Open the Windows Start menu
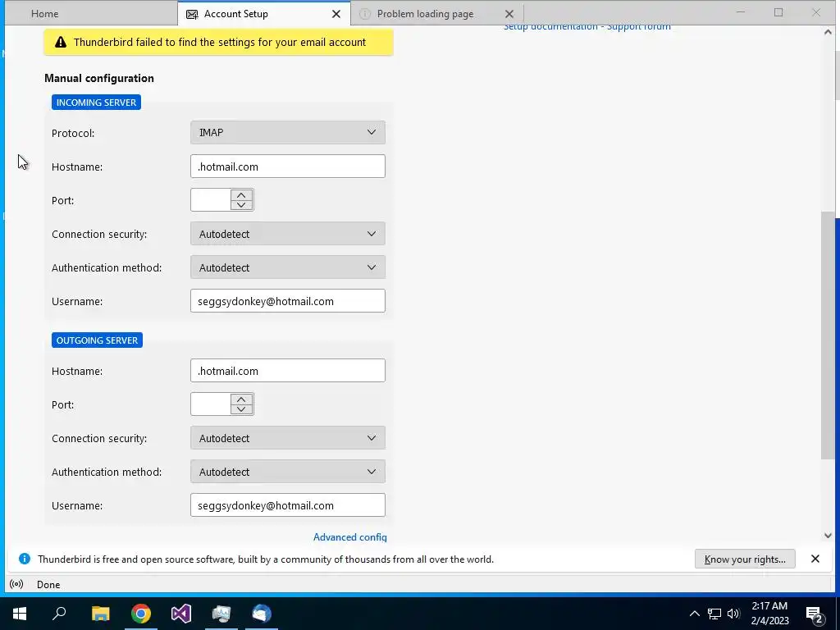The image size is (840, 630). (20, 614)
